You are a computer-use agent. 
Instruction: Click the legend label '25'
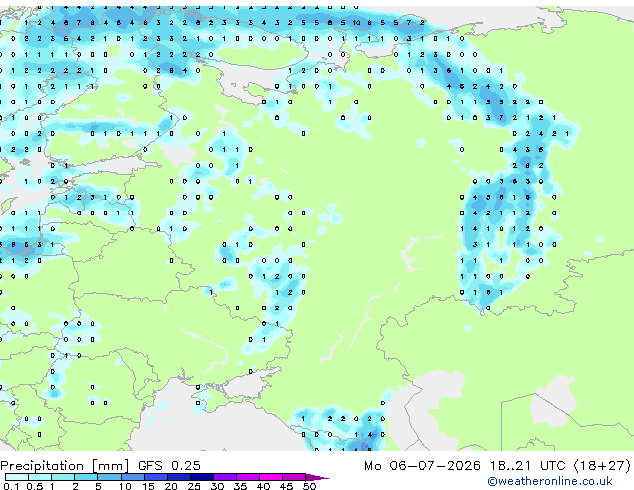[x=194, y=486]
